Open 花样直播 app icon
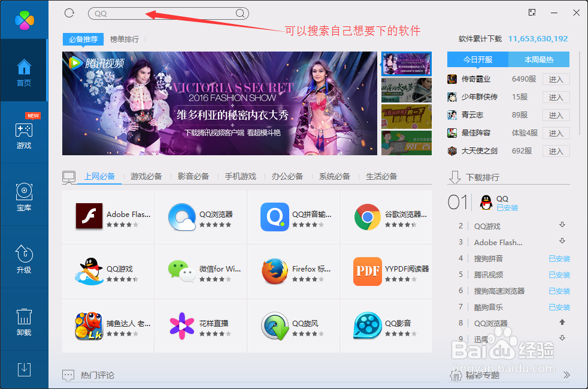The image size is (588, 389). pos(182,326)
